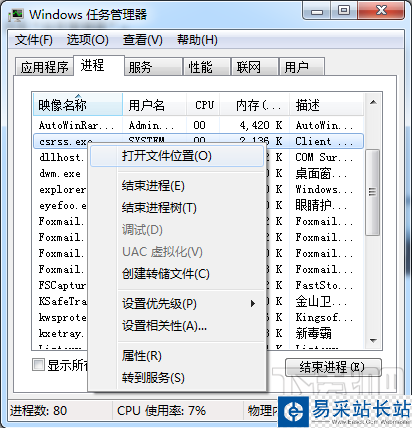
Task: Click the greyed-out 调试(D) menu entry
Action: 177,230
